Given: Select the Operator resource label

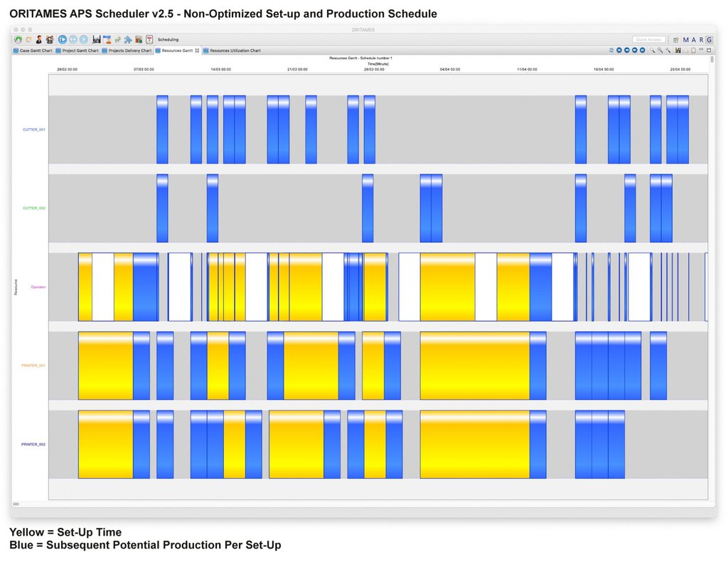Looking at the screenshot, I should point(38,287).
